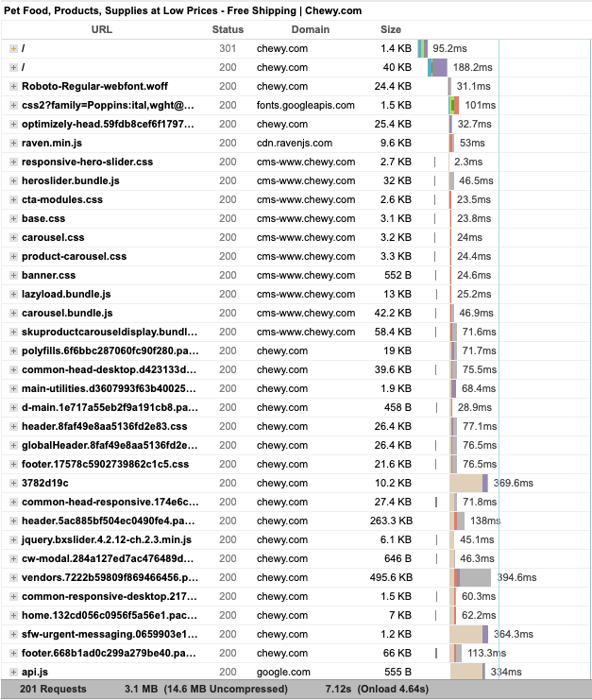592x700 pixels.
Task: Click the 201 Requests summary
Action: point(53,690)
